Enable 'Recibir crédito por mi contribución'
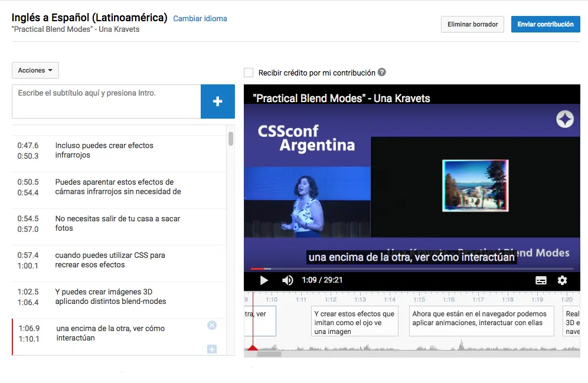This screenshot has height=383, width=588. tap(249, 71)
